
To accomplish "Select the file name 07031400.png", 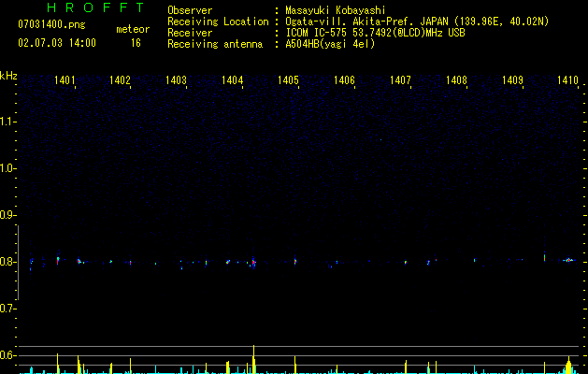I will [x=51, y=24].
